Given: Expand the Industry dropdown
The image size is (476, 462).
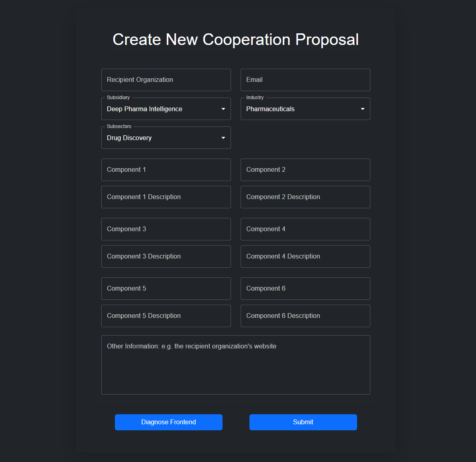Looking at the screenshot, I should pyautogui.click(x=305, y=109).
